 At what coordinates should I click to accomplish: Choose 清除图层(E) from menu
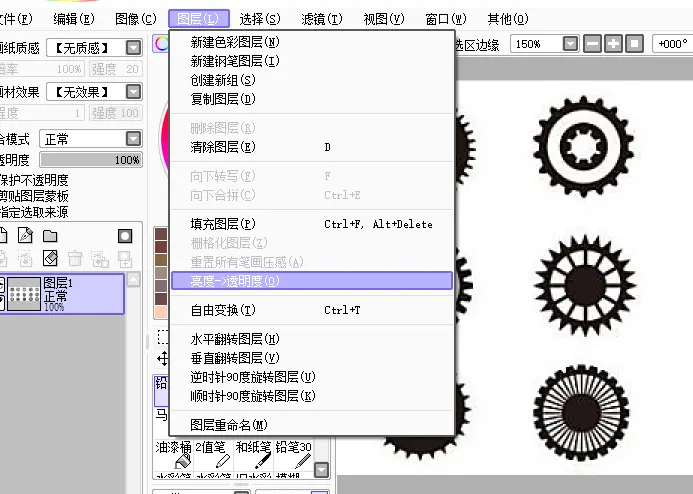coord(312,147)
